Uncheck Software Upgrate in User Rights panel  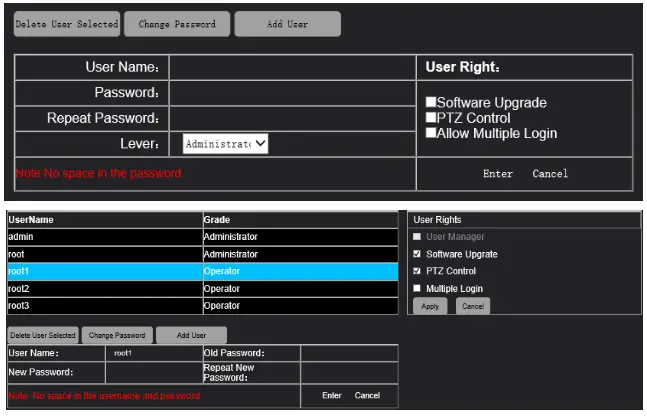point(417,254)
